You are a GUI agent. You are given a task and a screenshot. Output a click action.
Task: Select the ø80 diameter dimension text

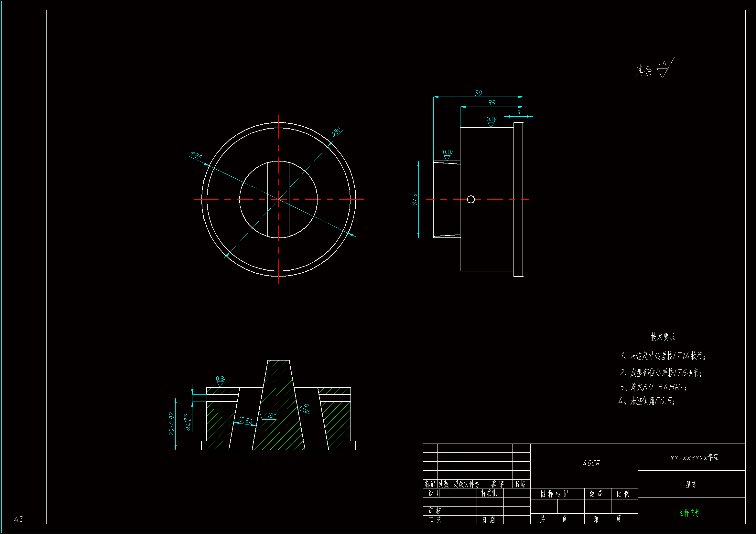pyautogui.click(x=336, y=132)
